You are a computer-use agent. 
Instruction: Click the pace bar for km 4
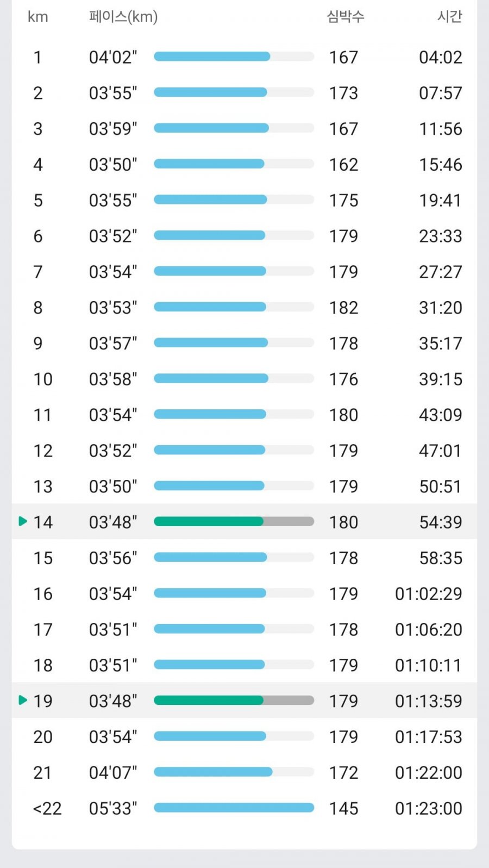234,164
